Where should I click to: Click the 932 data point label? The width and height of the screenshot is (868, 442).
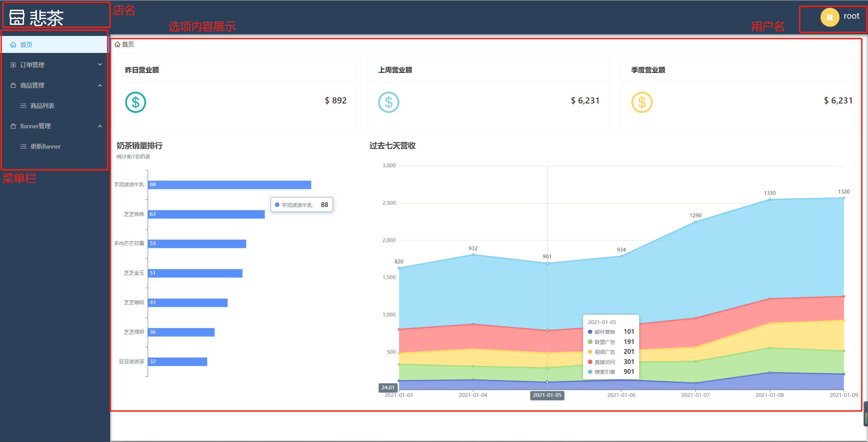click(473, 248)
